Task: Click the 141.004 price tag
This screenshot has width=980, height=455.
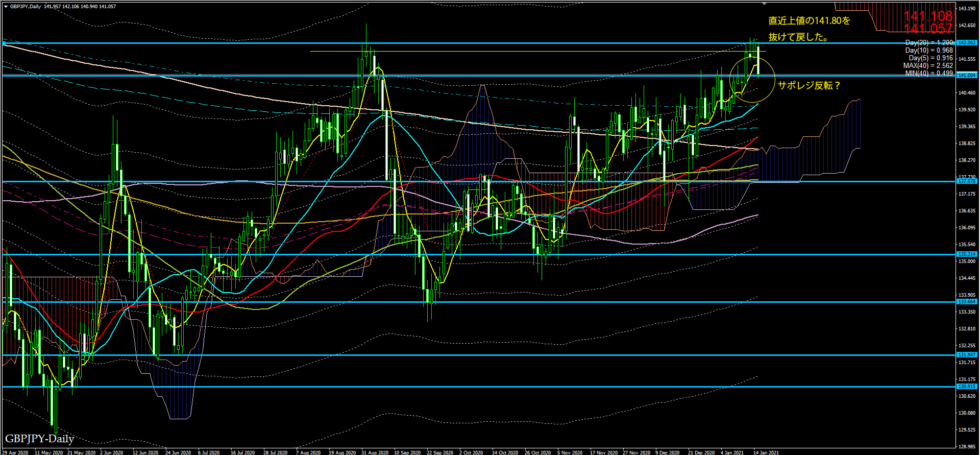Action: [x=967, y=75]
